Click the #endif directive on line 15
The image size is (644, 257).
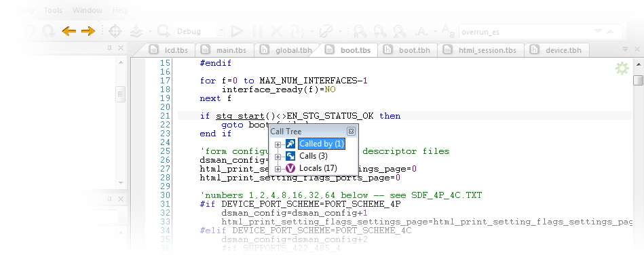pos(216,63)
